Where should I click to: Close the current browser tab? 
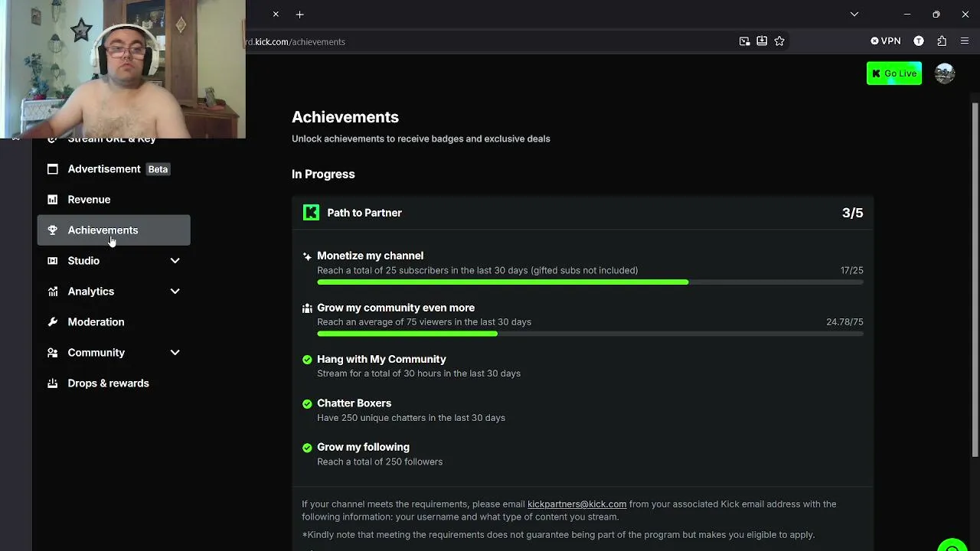(x=276, y=15)
